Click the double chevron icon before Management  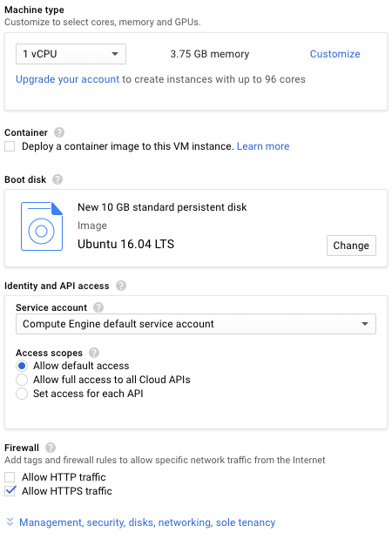10,522
